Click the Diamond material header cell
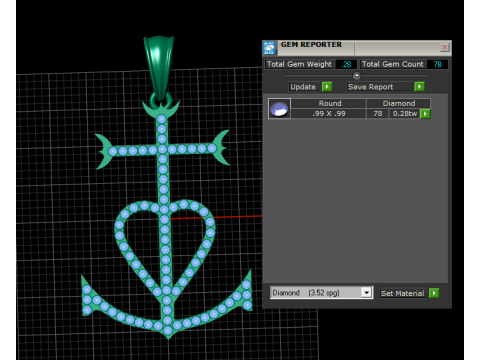The height and width of the screenshot is (360, 480). pyautogui.click(x=399, y=103)
